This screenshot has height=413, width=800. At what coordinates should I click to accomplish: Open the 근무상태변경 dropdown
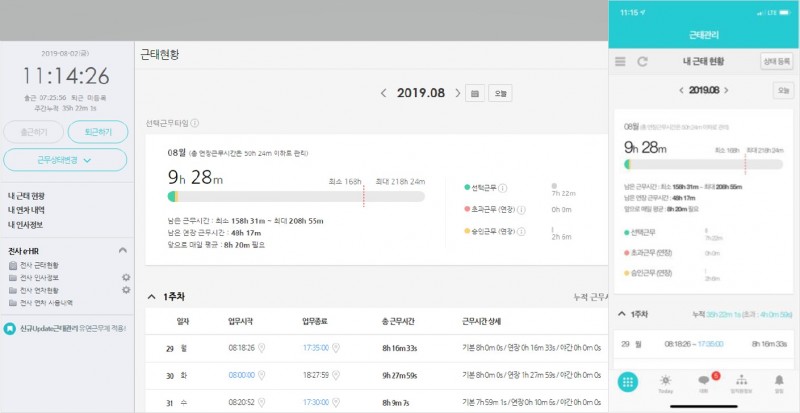(66, 159)
